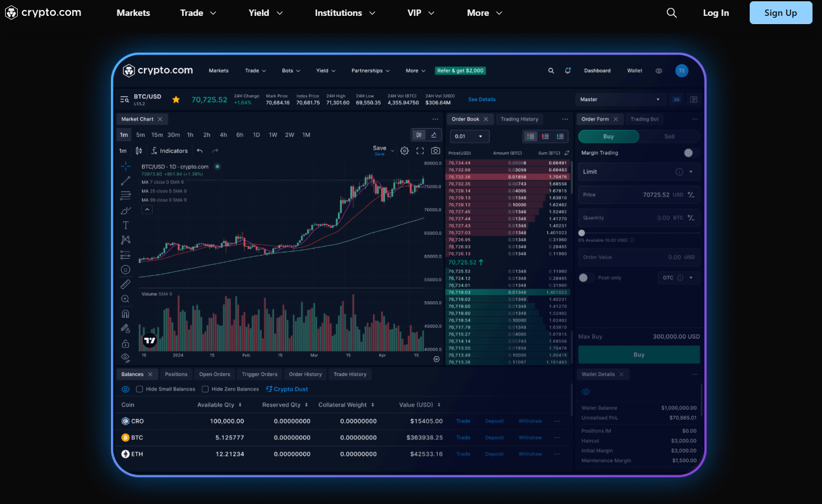Image resolution: width=822 pixels, height=504 pixels.
Task: Open the Open Orders tab
Action: 214,374
